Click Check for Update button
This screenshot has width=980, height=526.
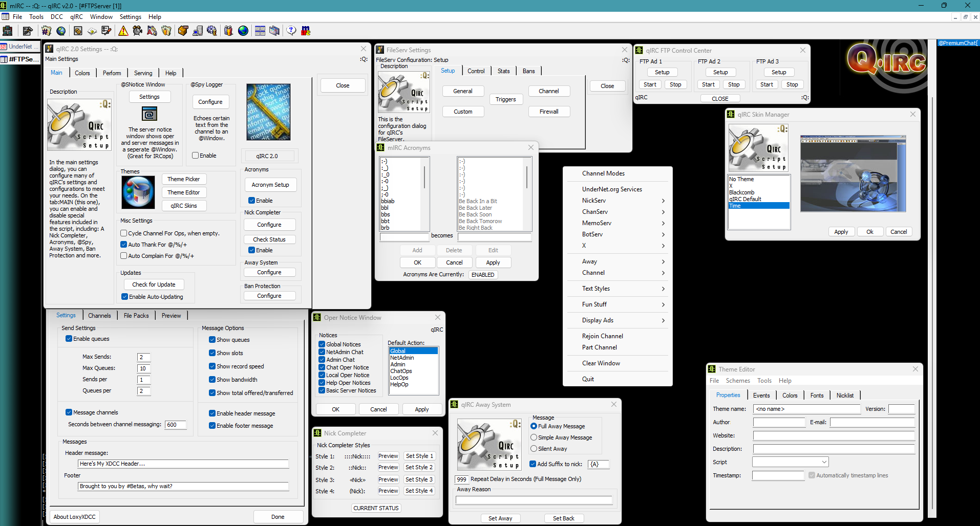[x=154, y=284]
